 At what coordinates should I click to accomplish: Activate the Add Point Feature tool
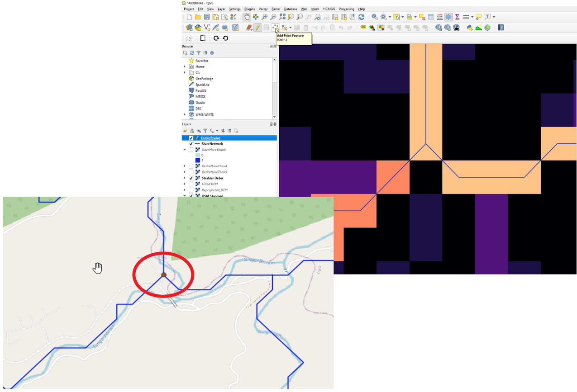click(275, 27)
